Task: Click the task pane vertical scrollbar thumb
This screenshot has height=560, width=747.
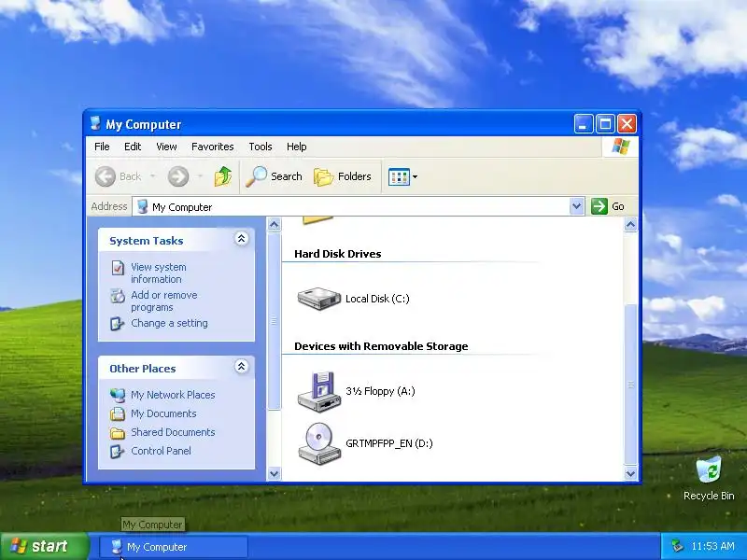Action: point(274,320)
